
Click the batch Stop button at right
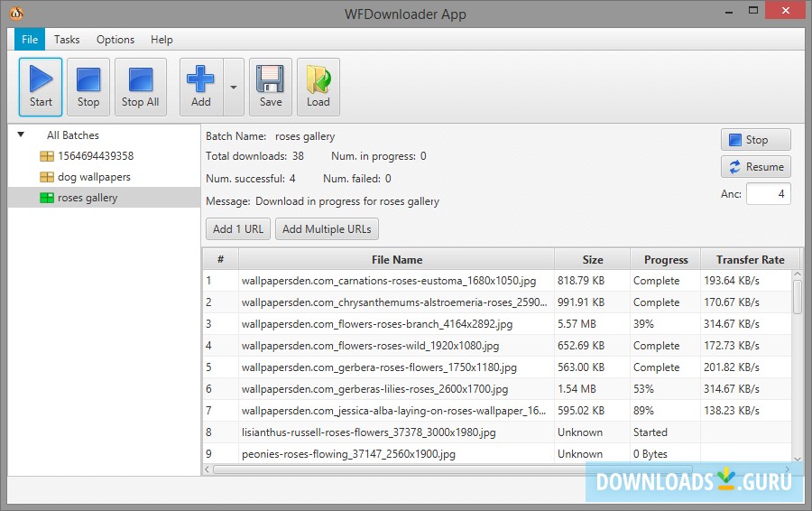(755, 140)
